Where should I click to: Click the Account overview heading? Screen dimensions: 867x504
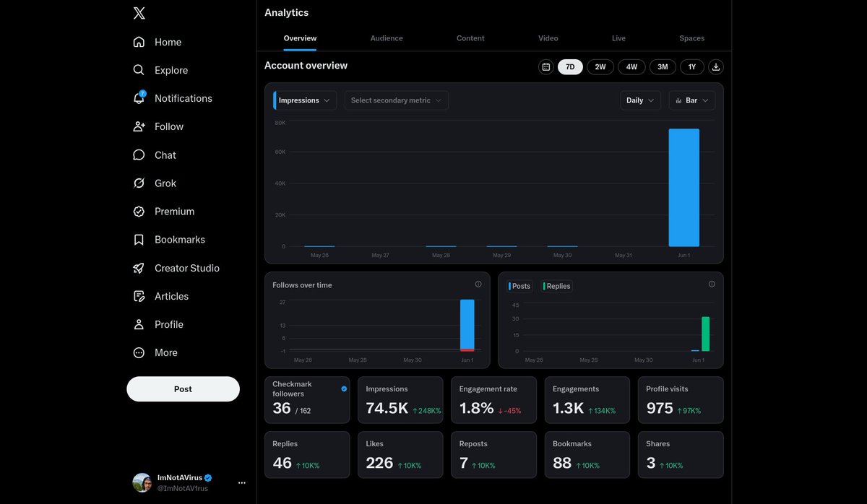pyautogui.click(x=306, y=66)
